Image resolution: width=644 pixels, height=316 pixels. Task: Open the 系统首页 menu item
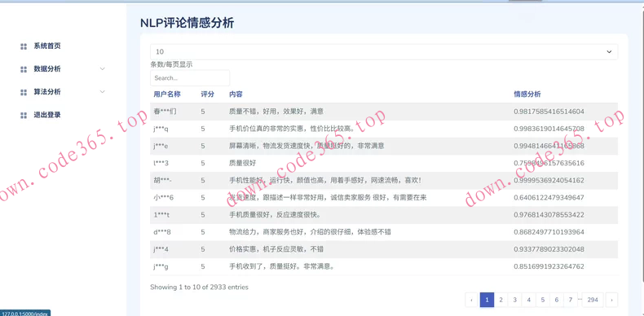(x=47, y=46)
